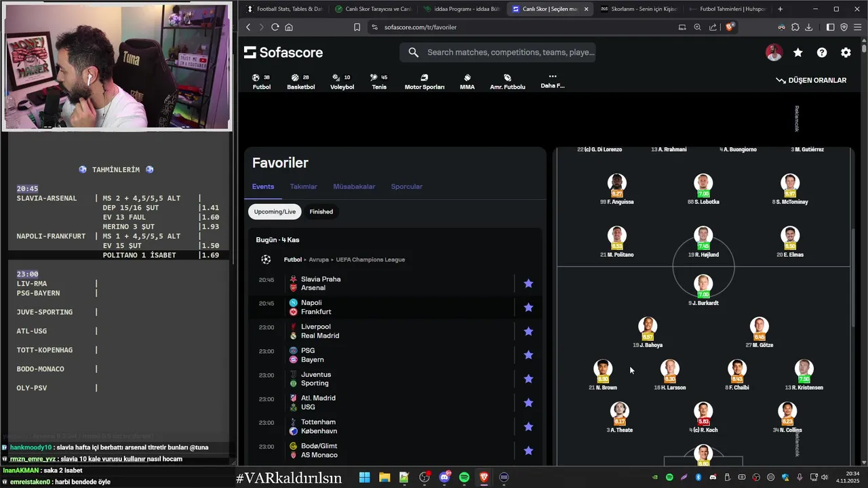Image resolution: width=868 pixels, height=488 pixels.
Task: Unfavorite Tottenham vs København star
Action: (528, 426)
